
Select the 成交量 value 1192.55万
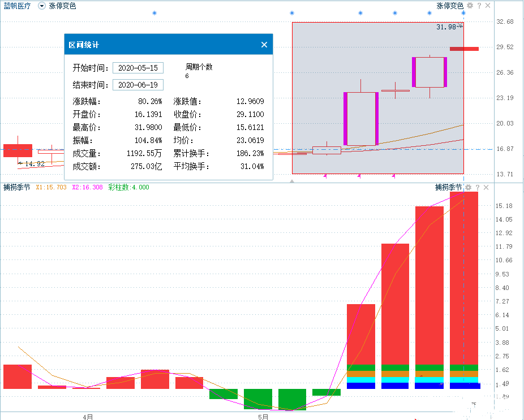coord(144,153)
